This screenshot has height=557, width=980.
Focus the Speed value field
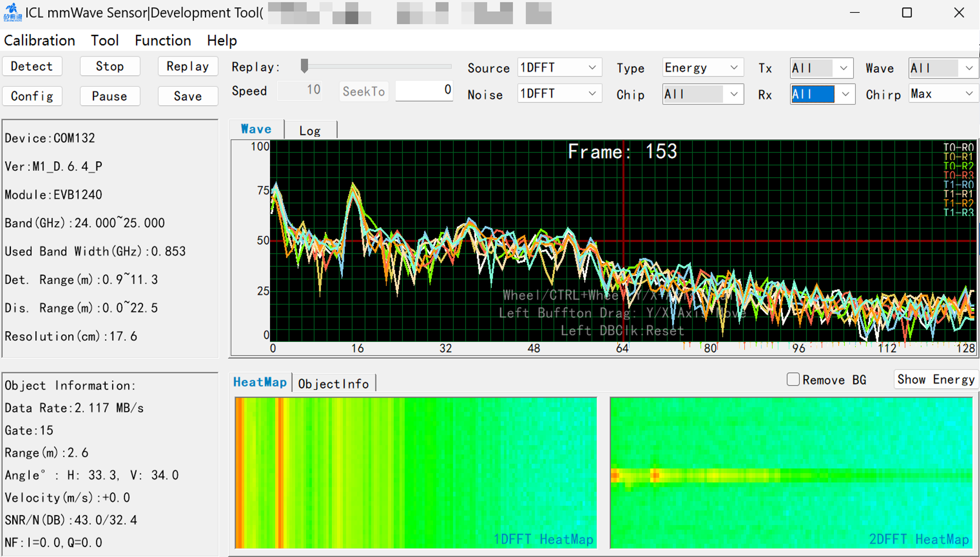click(300, 91)
